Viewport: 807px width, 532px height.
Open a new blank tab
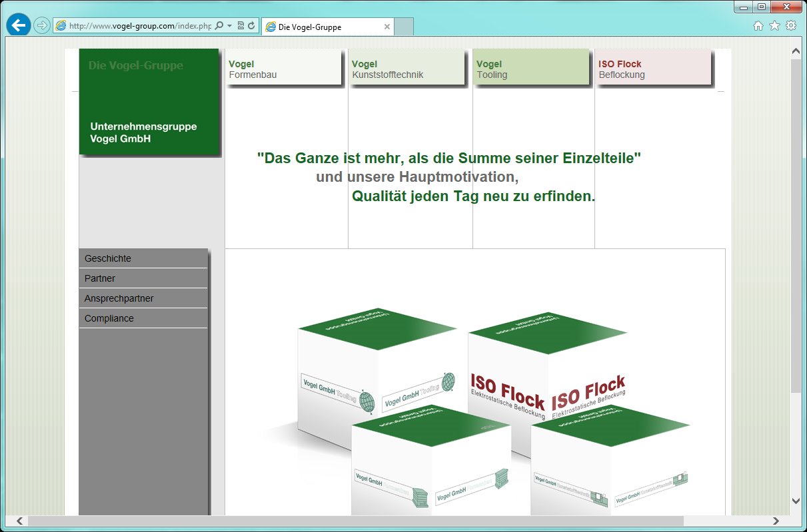coord(404,27)
